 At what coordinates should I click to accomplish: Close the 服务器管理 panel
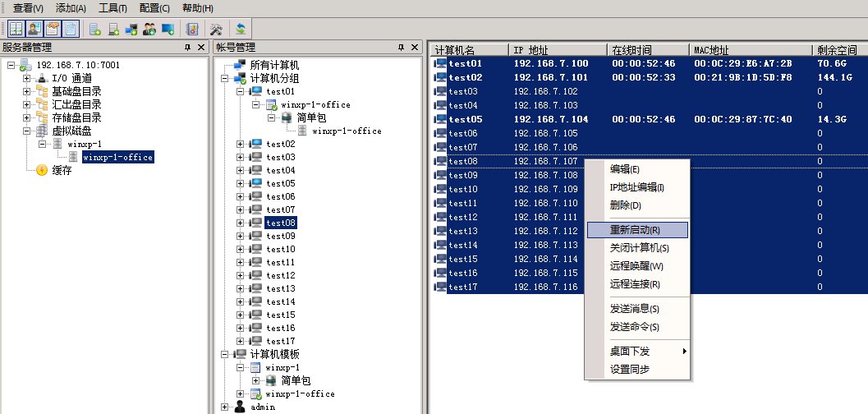tap(201, 48)
